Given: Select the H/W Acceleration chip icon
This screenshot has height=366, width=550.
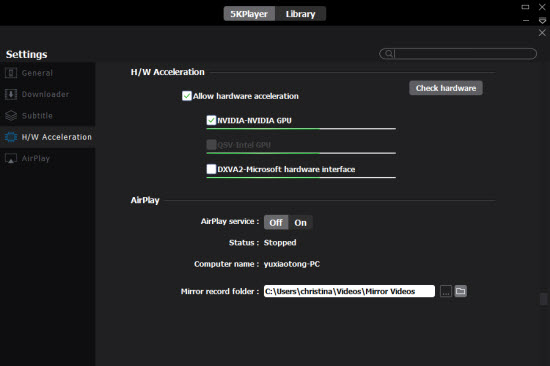Looking at the screenshot, I should coord(11,137).
